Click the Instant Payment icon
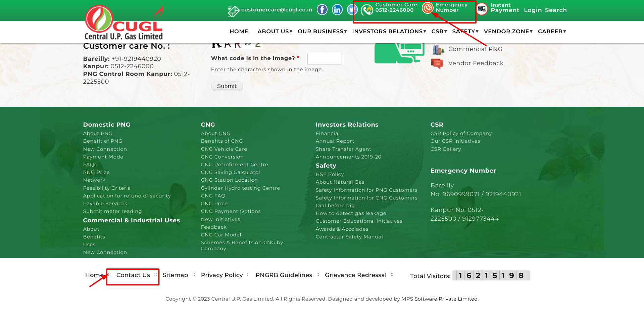 tap(482, 9)
